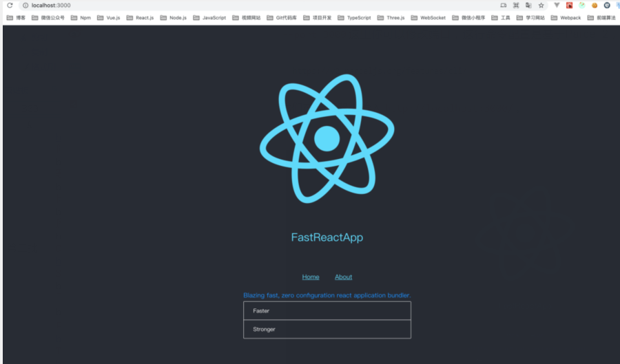Open the Three.js bookmark folder

pyautogui.click(x=391, y=18)
